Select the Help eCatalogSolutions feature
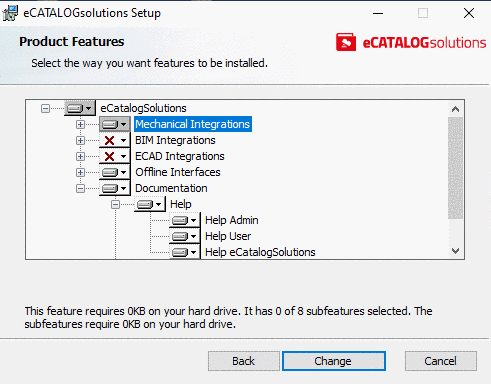Viewport: 491px width, 384px height. coord(260,252)
